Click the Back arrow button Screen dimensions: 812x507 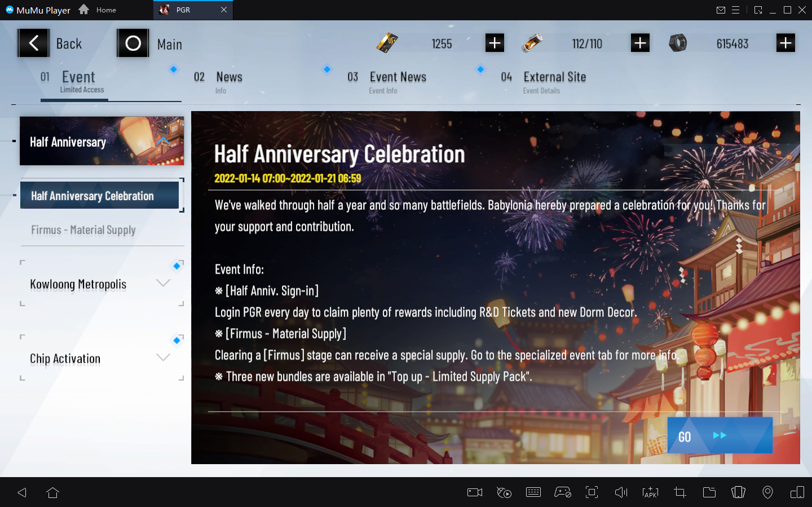[33, 43]
